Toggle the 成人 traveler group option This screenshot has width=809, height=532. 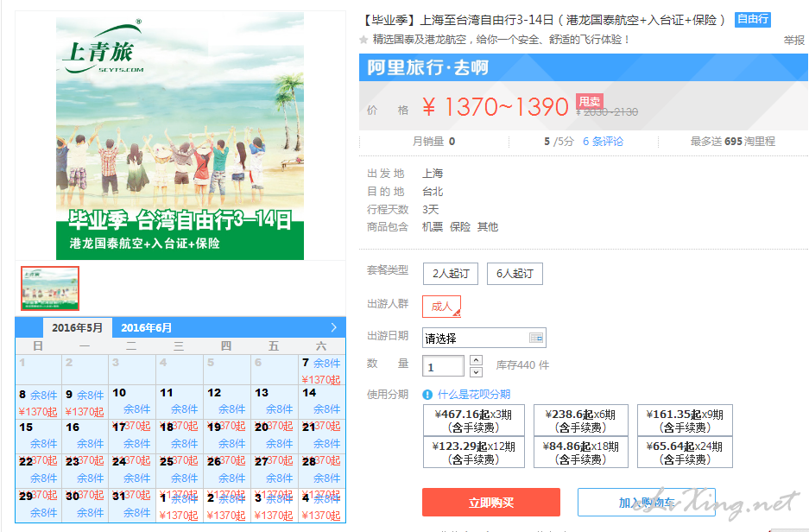[441, 307]
